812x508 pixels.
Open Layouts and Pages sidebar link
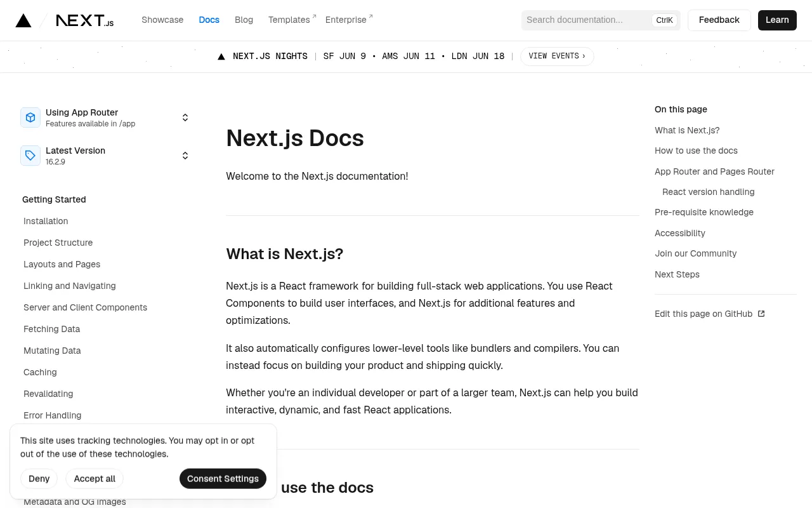tap(62, 264)
